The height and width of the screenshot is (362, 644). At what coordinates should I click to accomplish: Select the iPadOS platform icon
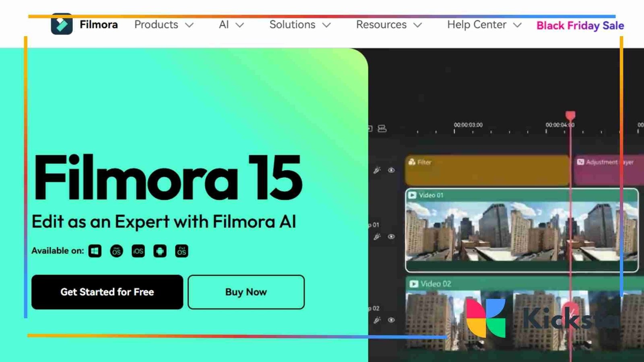click(x=182, y=251)
